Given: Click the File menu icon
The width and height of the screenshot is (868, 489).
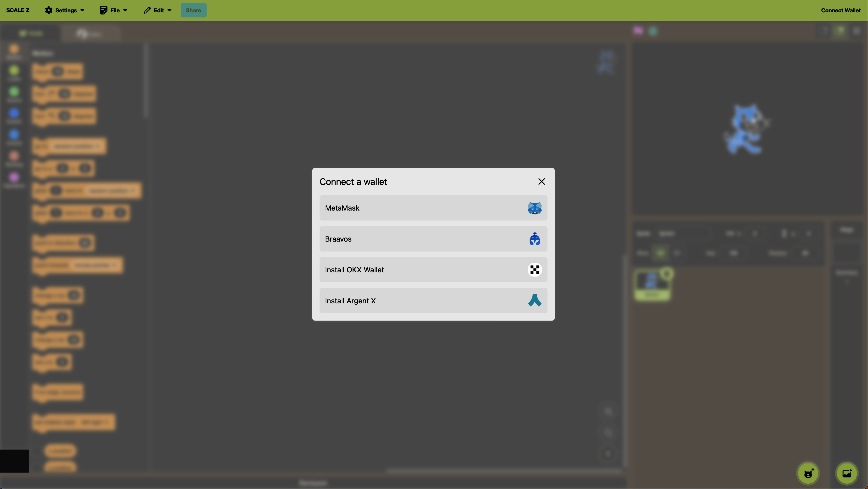Looking at the screenshot, I should click(x=104, y=10).
